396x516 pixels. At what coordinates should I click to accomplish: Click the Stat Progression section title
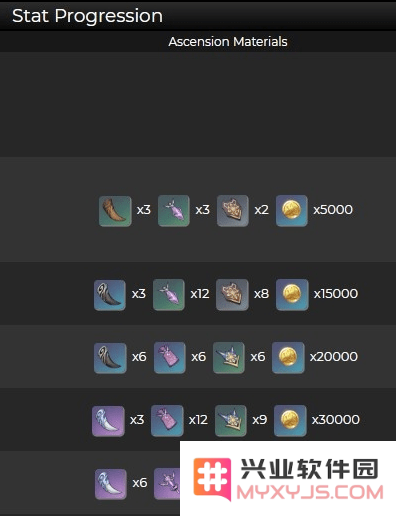87,16
